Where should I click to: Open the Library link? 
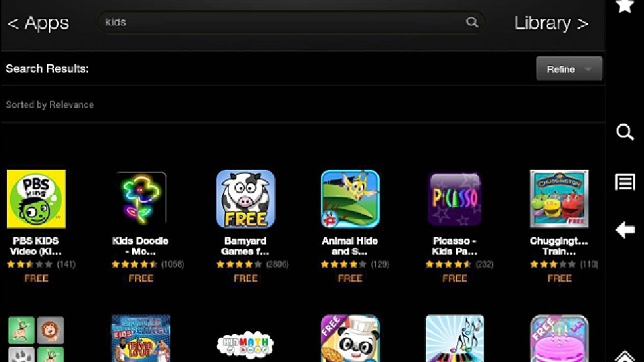pos(552,23)
